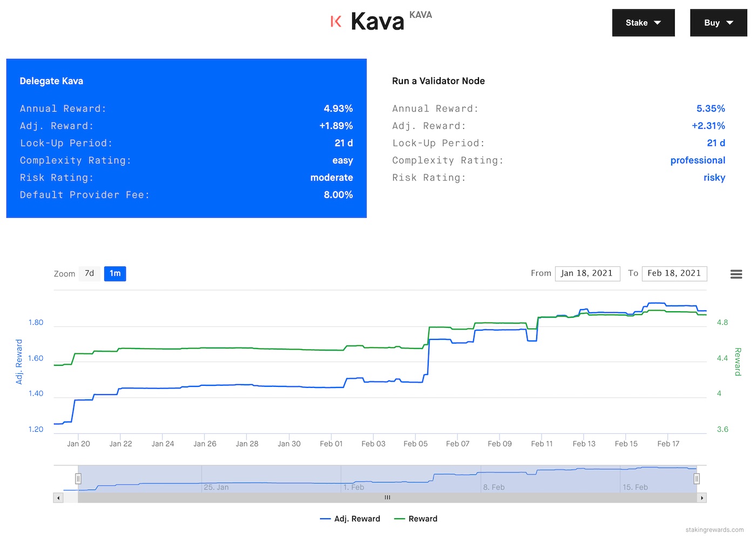This screenshot has width=756, height=536.
Task: Click the delegate complexity rating easy
Action: 342,160
